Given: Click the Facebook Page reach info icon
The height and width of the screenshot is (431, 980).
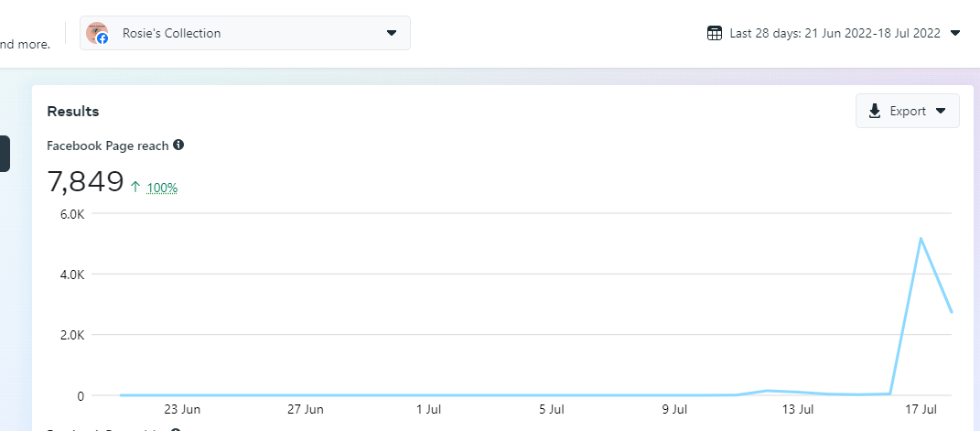Looking at the screenshot, I should point(178,145).
